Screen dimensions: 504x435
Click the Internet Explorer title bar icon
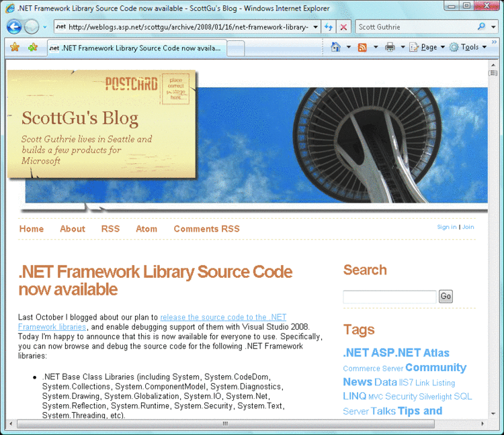[x=10, y=8]
